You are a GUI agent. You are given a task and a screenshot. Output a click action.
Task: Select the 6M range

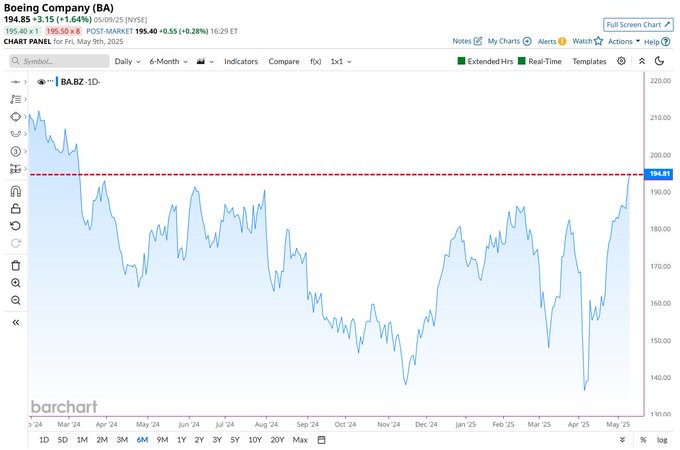click(x=142, y=440)
